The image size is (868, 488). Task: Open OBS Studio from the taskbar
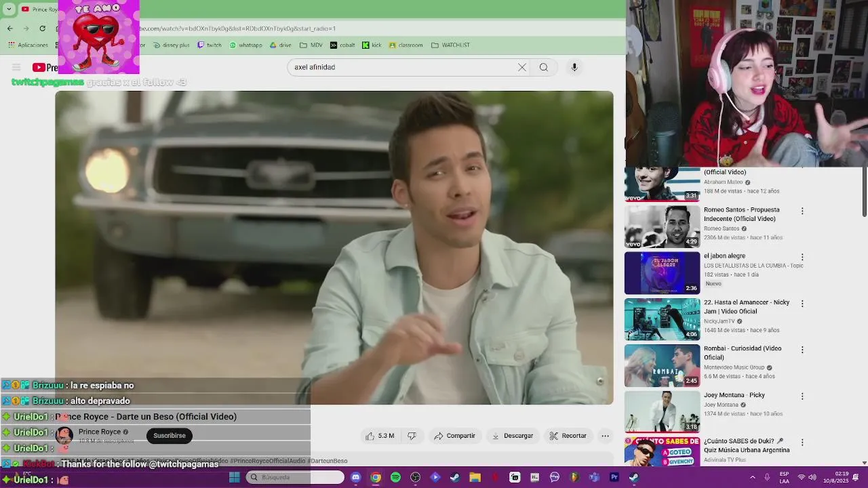[415, 477]
